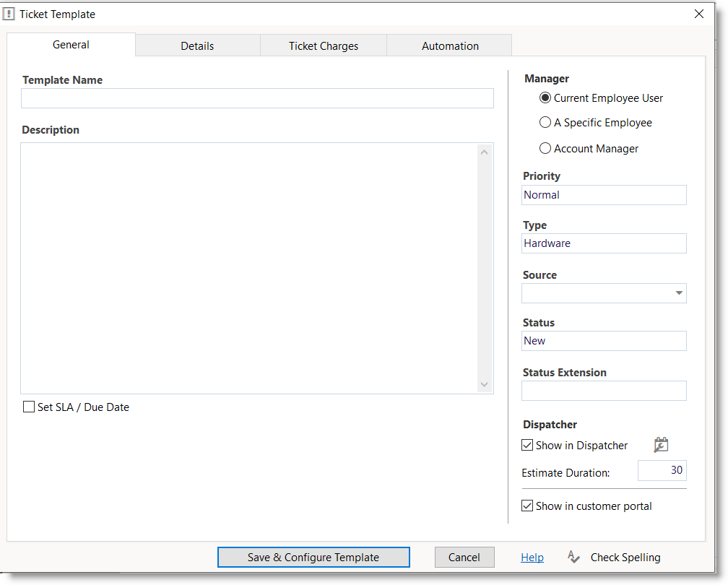Image resolution: width=728 pixels, height=585 pixels.
Task: Click inside the Template Name field
Action: point(257,98)
